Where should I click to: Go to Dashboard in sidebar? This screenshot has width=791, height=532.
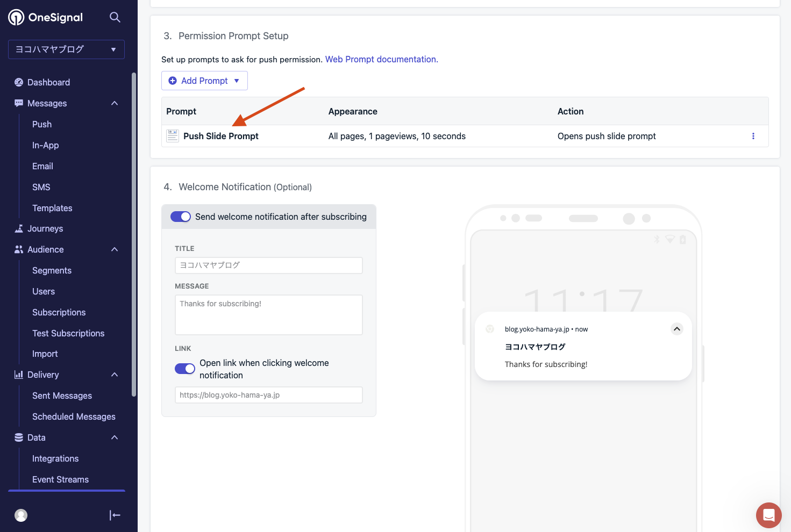click(48, 82)
